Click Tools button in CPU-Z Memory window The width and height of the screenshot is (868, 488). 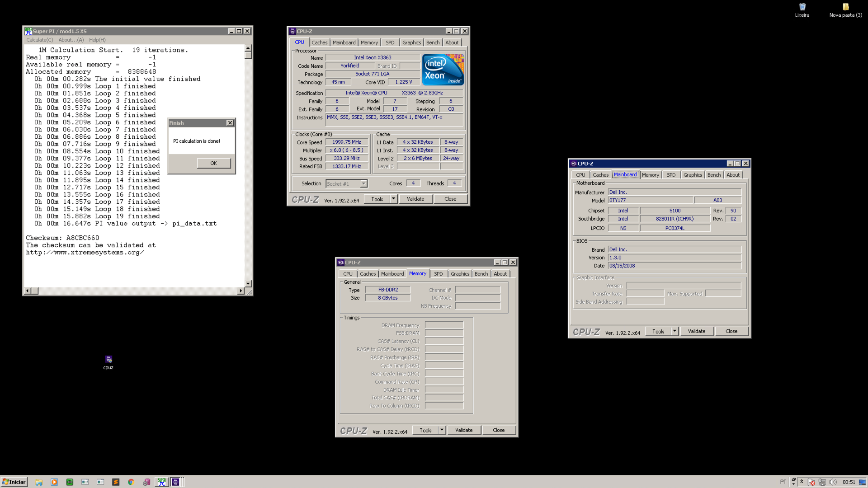[425, 431]
